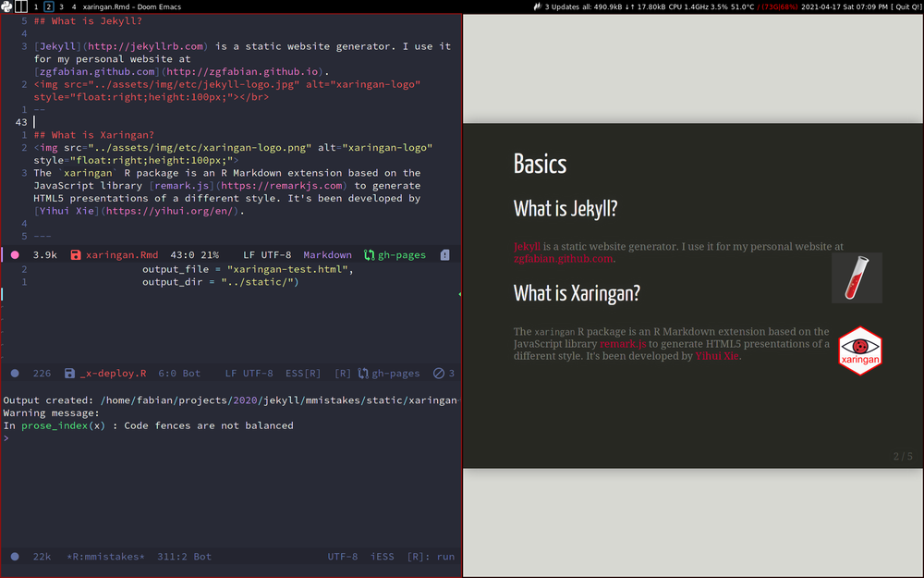Click the tiling layout icon in top bar

pyautogui.click(x=21, y=6)
